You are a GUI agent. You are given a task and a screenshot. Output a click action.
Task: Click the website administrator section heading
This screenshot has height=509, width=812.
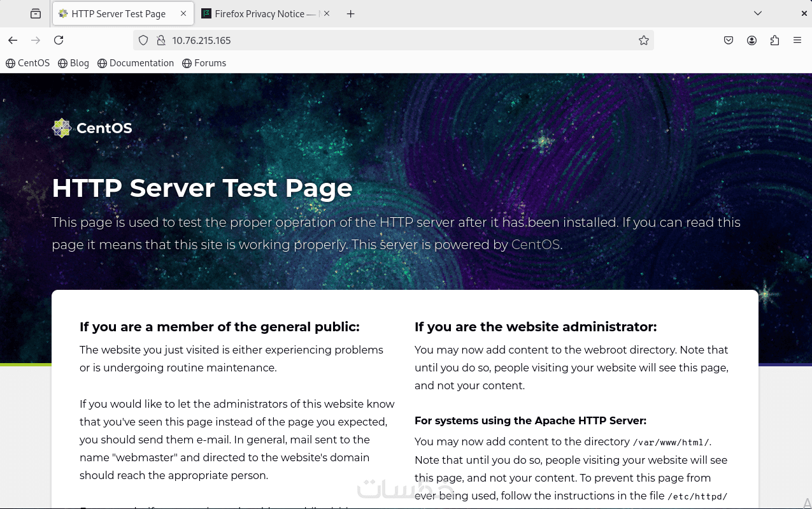click(x=536, y=327)
